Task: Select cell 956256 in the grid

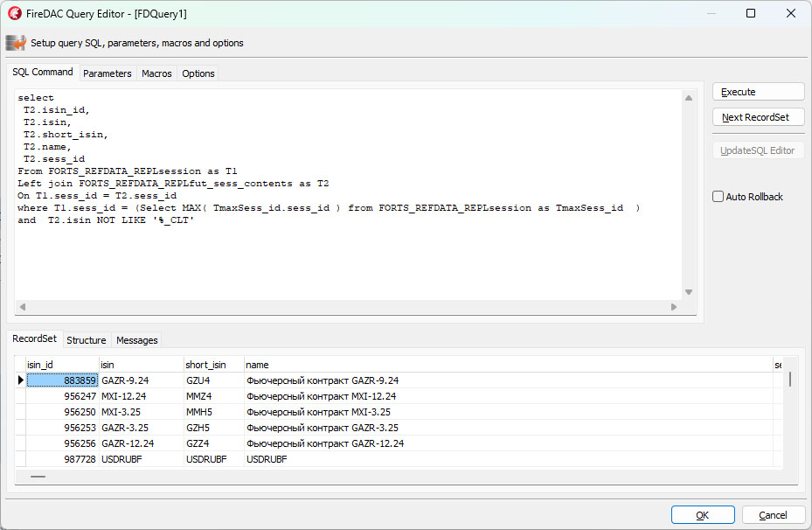Action: pos(62,443)
